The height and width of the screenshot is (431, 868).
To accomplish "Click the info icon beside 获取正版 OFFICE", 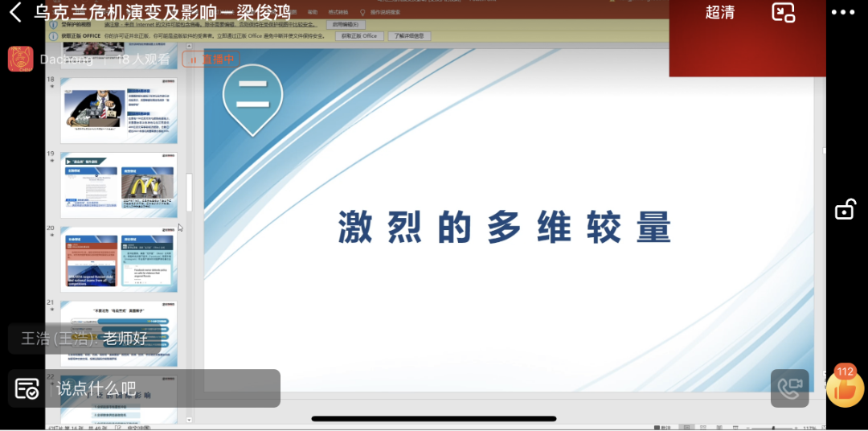I will [54, 36].
